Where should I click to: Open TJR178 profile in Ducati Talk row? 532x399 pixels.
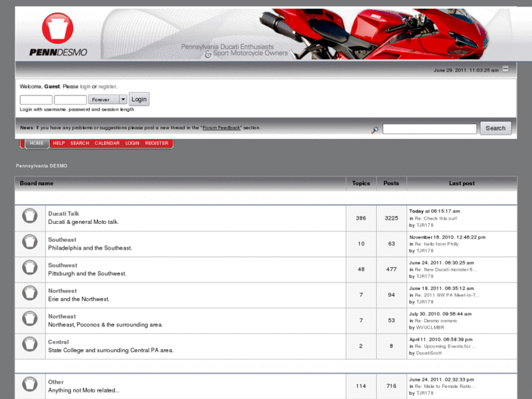click(424, 225)
